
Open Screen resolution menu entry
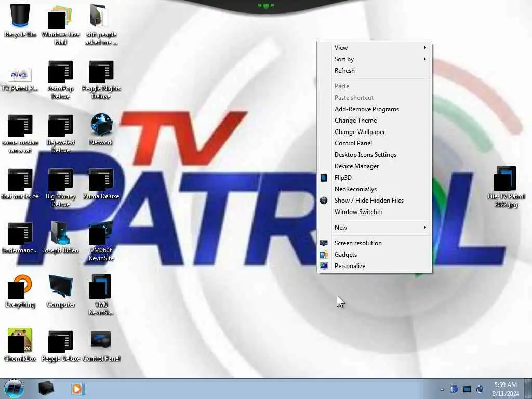(x=374, y=243)
